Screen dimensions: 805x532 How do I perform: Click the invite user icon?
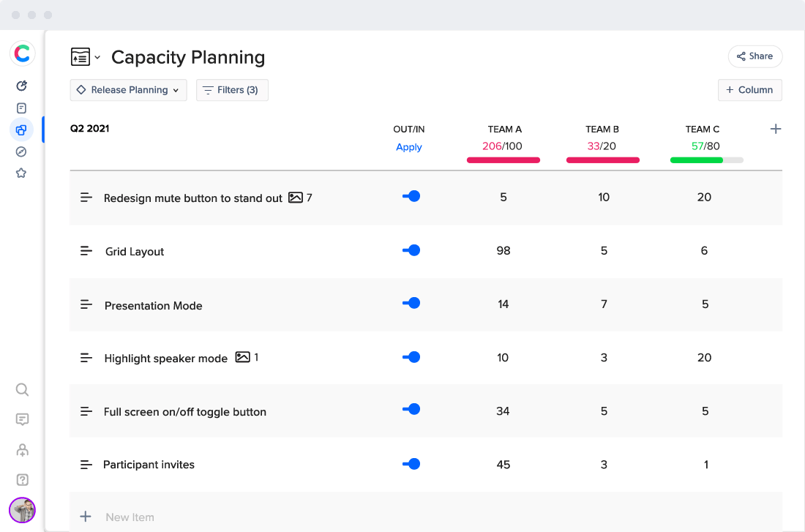click(x=22, y=450)
